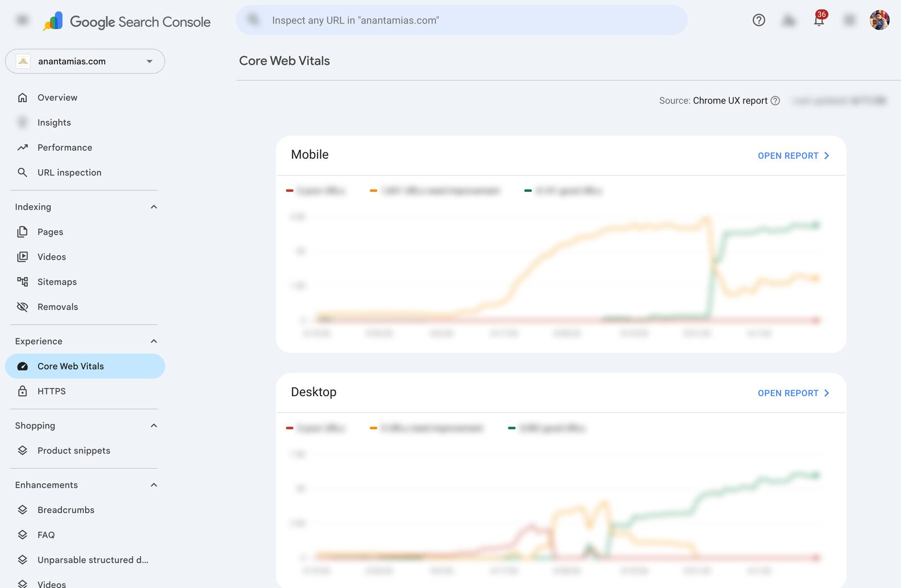The height and width of the screenshot is (588, 901).
Task: Click Unparsable structured data icon
Action: pyautogui.click(x=23, y=560)
